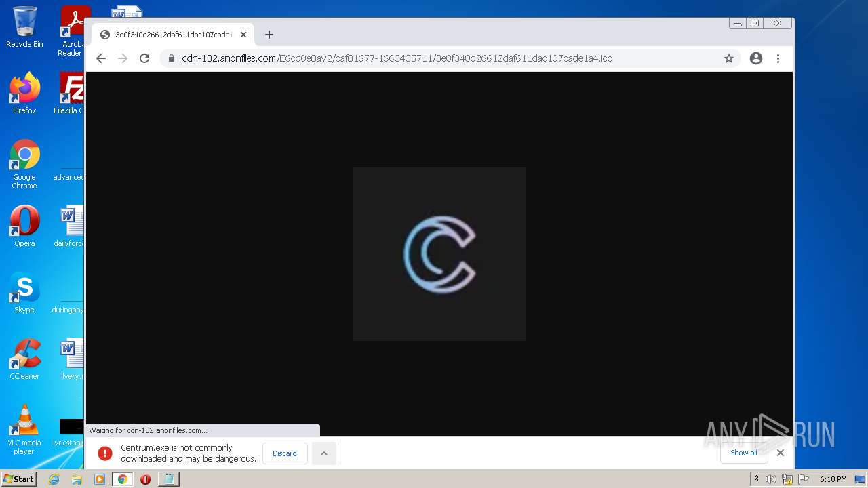
Task: Open the Opera desktop shortcut
Action: point(24,226)
